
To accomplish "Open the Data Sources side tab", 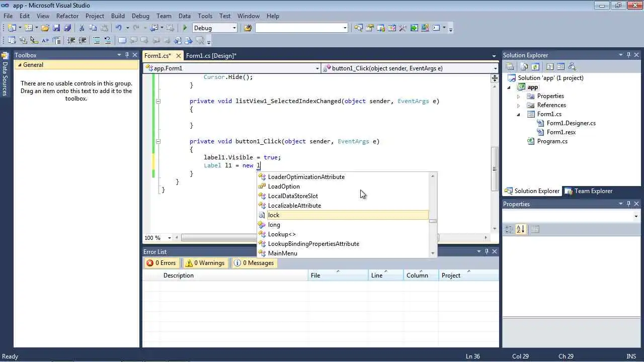I will pos(5,74).
